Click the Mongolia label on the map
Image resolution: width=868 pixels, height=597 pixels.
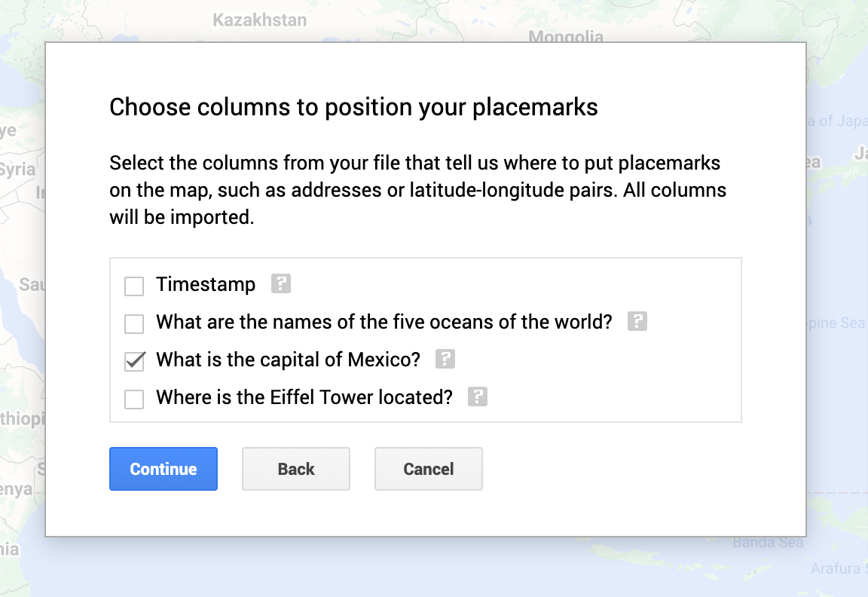pyautogui.click(x=566, y=36)
